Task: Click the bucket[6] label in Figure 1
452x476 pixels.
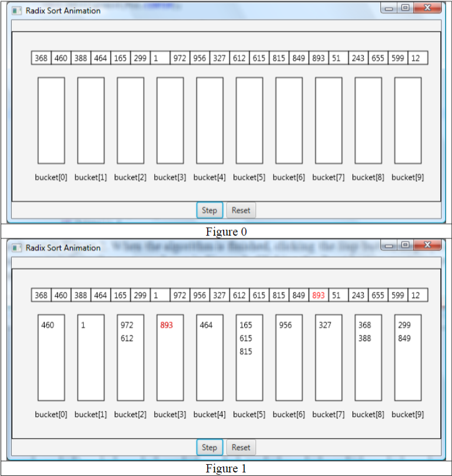Action: [289, 414]
